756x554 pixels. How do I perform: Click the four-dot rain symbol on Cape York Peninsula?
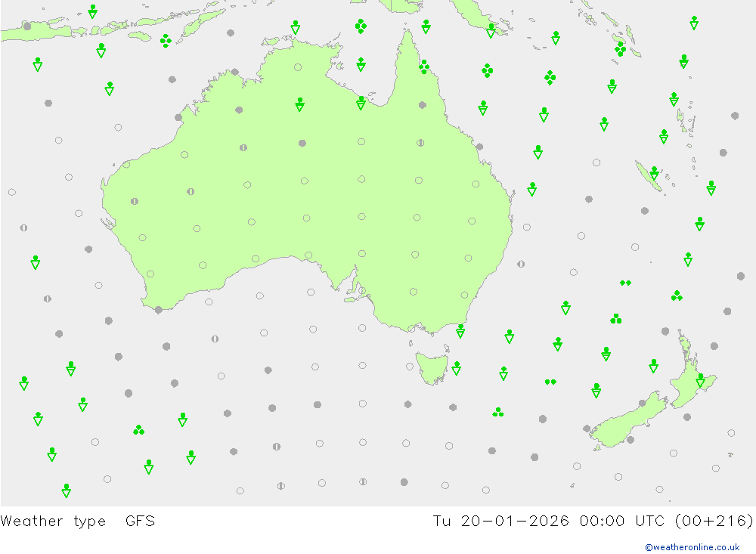point(424,67)
